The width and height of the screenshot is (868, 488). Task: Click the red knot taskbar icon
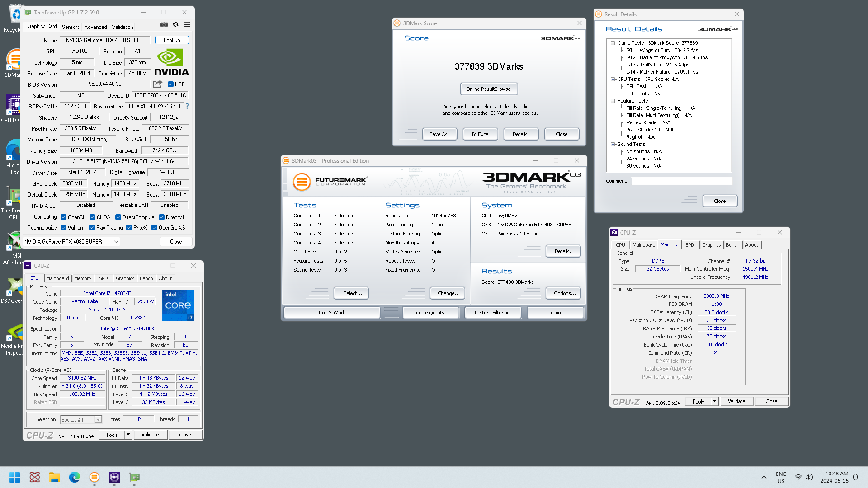coord(35,477)
